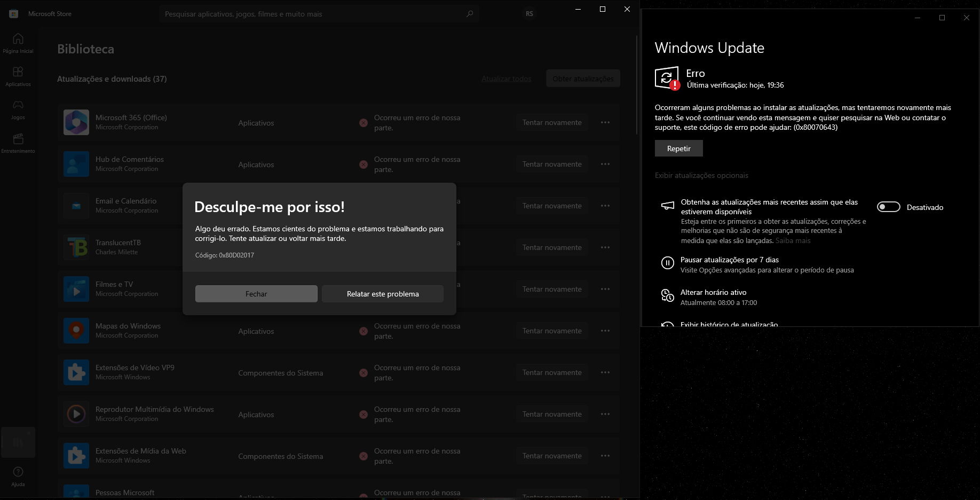Click the Microsoft Store title bar logo
The width and height of the screenshot is (980, 500).
click(14, 14)
